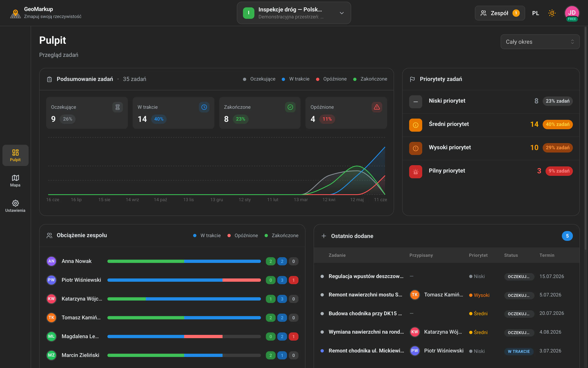The image size is (588, 368).
Task: Toggle W trakcie in team workload legend
Action: 207,236
